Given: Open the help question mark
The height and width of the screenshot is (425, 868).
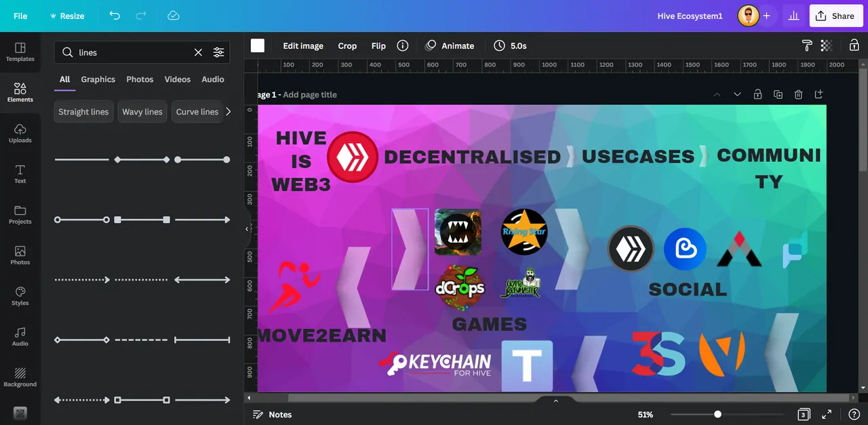Looking at the screenshot, I should 854,414.
